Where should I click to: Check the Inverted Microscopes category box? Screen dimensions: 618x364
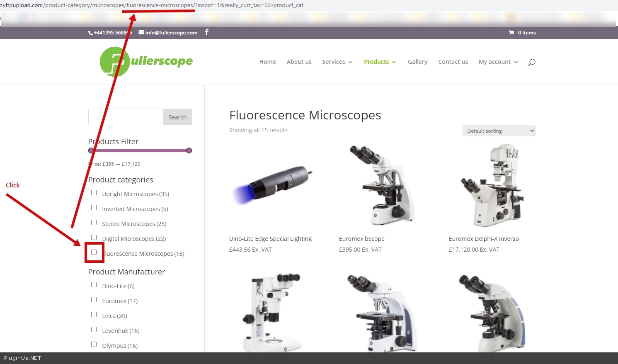point(94,208)
